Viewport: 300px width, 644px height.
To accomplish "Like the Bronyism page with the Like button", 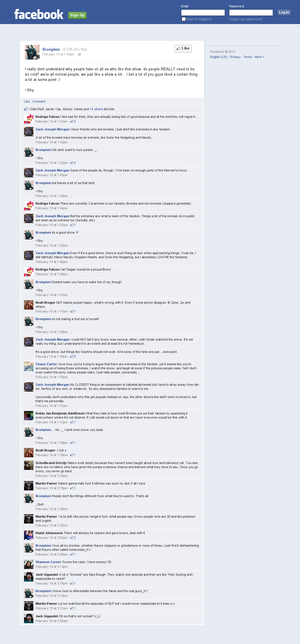I will [183, 48].
